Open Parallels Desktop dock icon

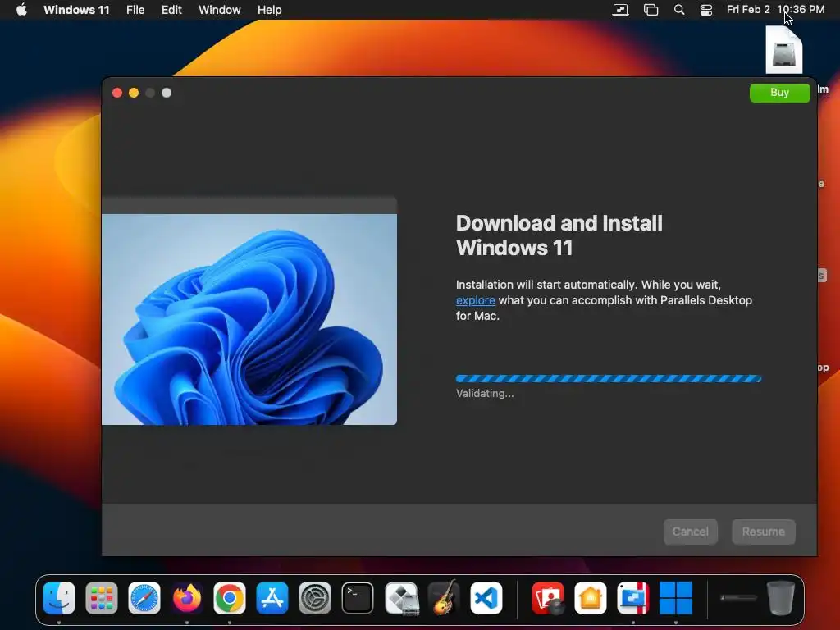point(632,598)
